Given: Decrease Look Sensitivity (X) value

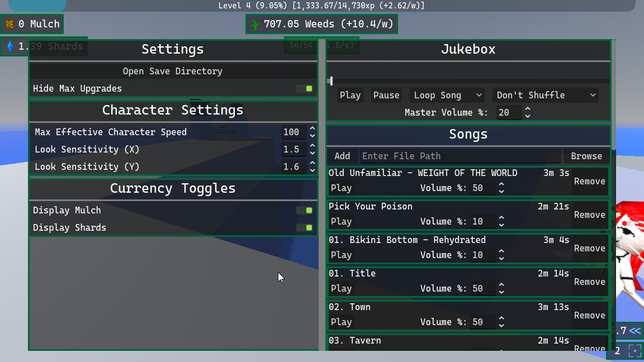Looking at the screenshot, I should pos(312,153).
